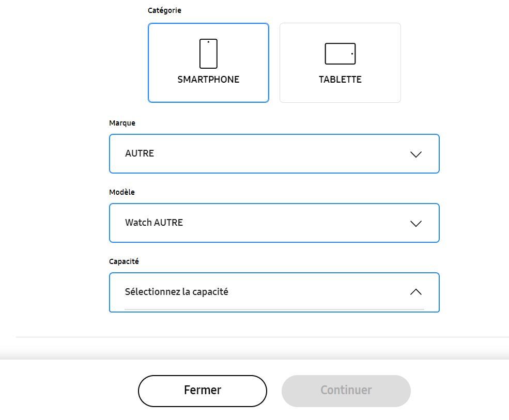Click the Modèle dropdown chevron arrow
The width and height of the screenshot is (509, 420).
415,223
